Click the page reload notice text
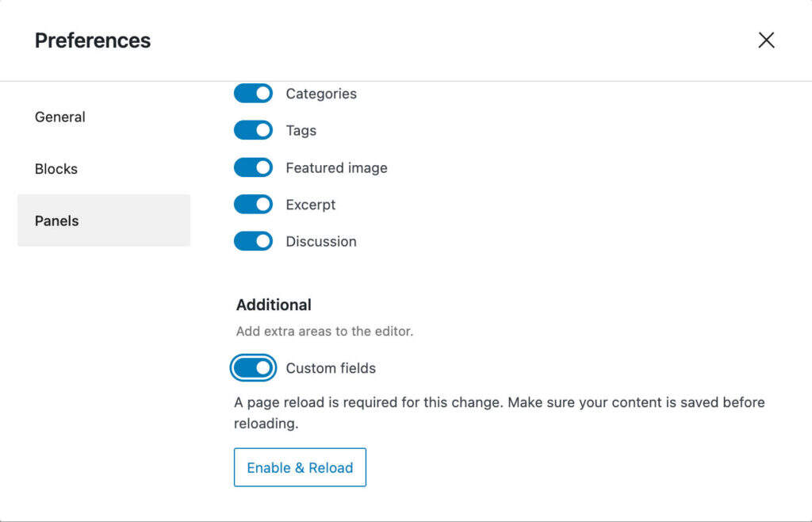The height and width of the screenshot is (522, 812). pos(499,402)
